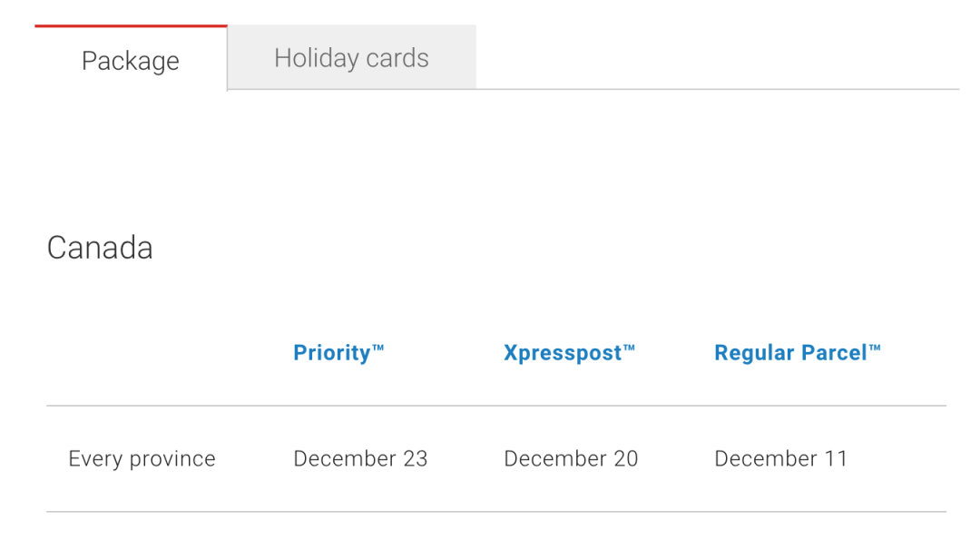980x540 pixels.
Task: Click the trademark symbol after Regular Parcel
Action: click(875, 348)
